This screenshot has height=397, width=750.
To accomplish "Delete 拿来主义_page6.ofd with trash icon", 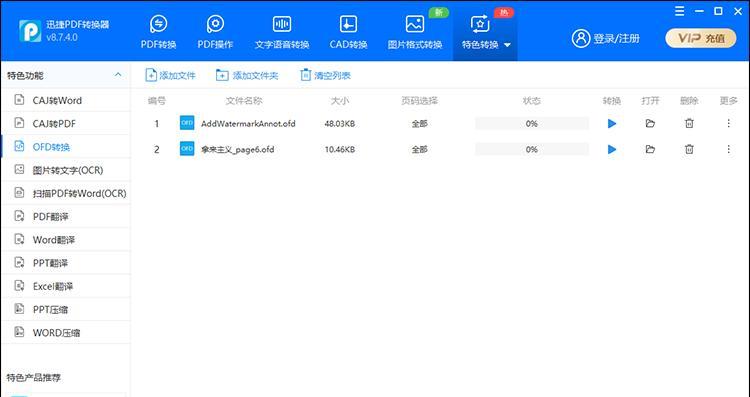I will point(689,149).
